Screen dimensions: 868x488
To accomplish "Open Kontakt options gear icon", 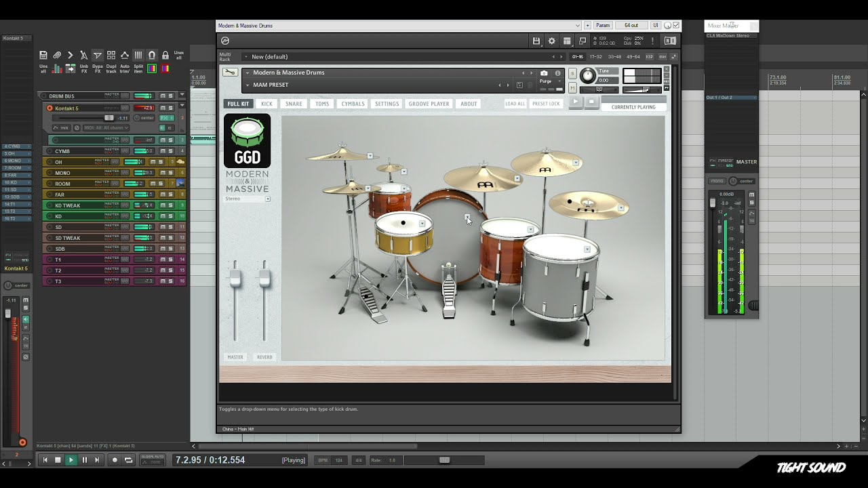I will click(x=551, y=41).
